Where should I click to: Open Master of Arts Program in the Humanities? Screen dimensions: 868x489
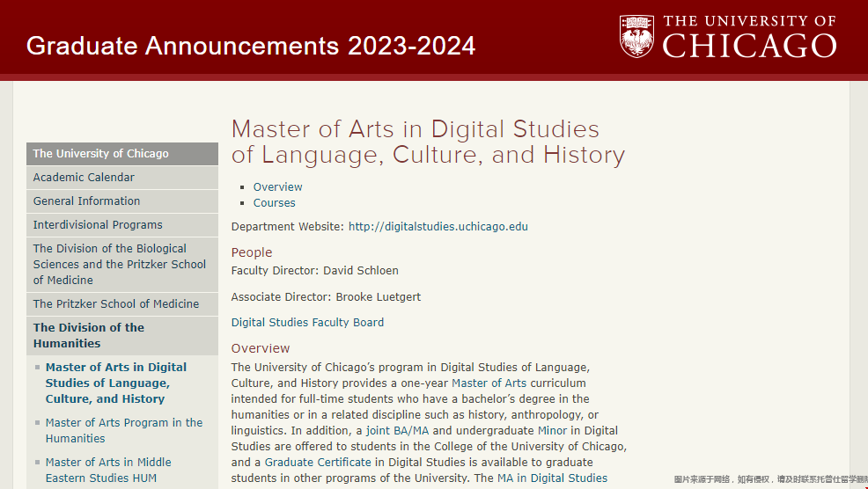click(x=124, y=430)
